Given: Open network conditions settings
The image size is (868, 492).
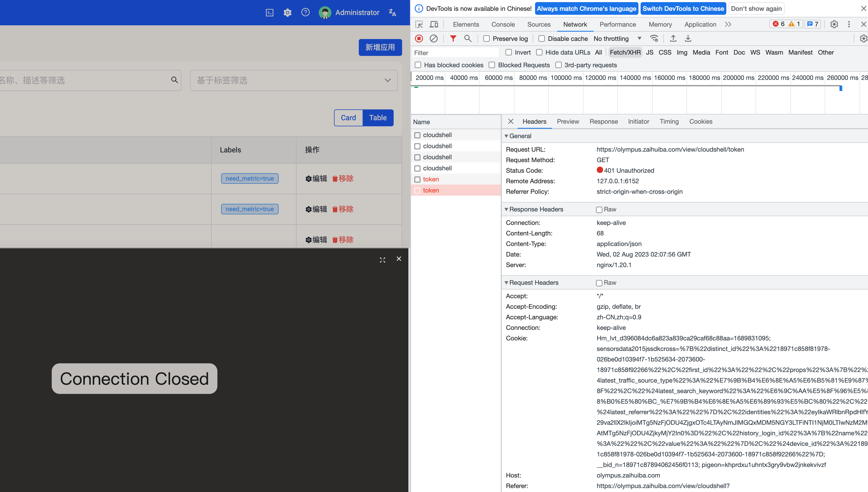Looking at the screenshot, I should [655, 38].
